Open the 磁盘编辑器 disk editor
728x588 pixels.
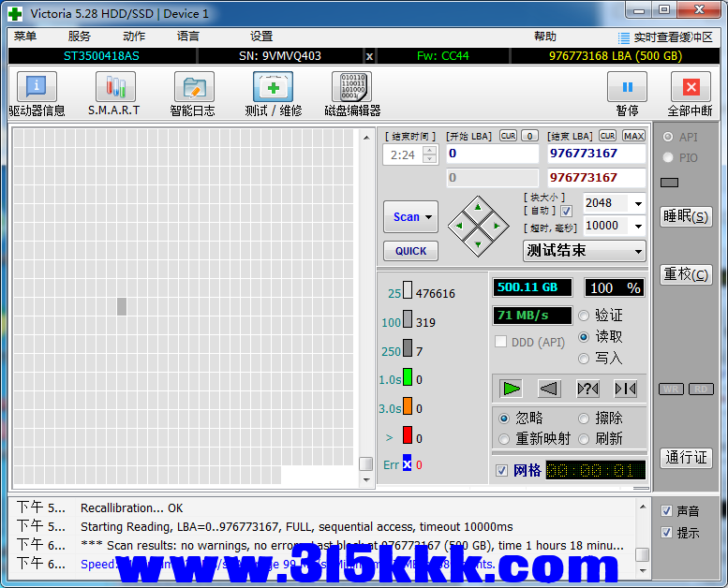(x=351, y=88)
